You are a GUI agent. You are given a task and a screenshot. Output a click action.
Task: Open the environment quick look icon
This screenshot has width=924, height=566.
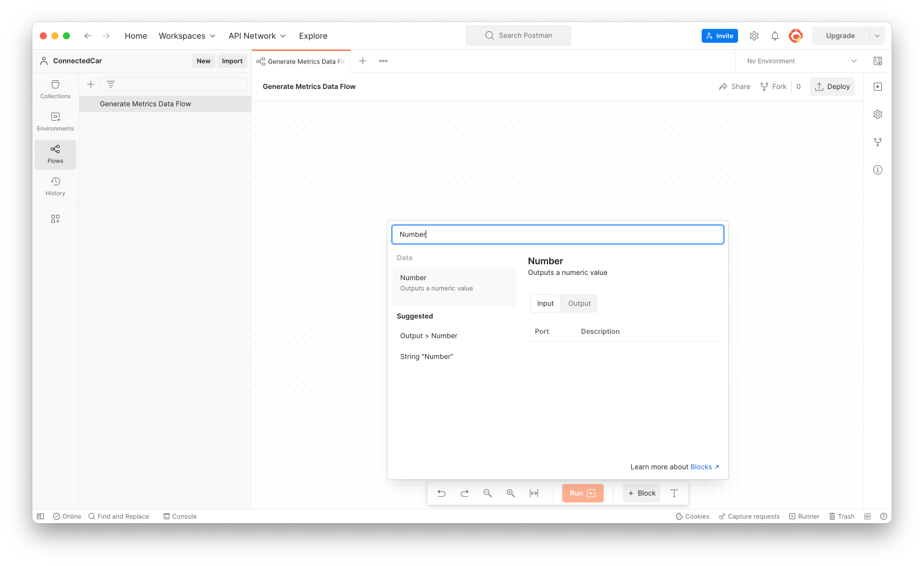878,61
